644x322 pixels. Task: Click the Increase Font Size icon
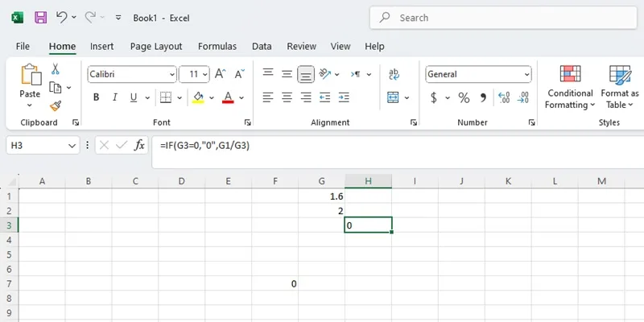click(220, 74)
